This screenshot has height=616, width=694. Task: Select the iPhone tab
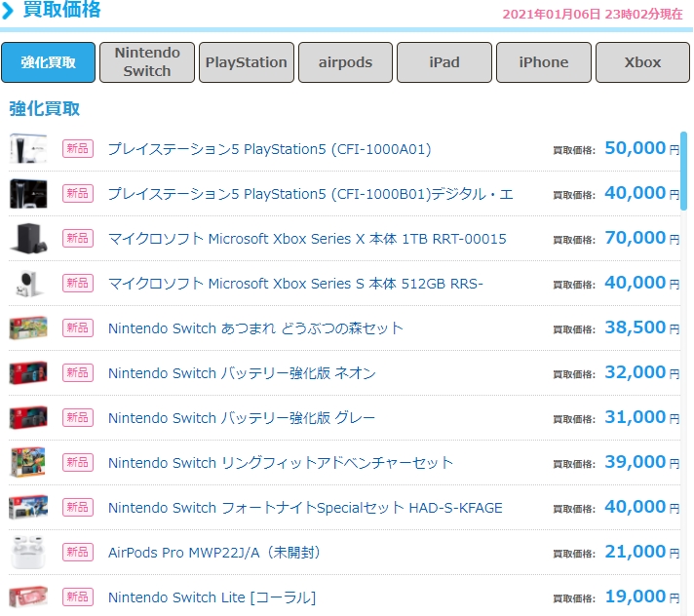click(543, 62)
